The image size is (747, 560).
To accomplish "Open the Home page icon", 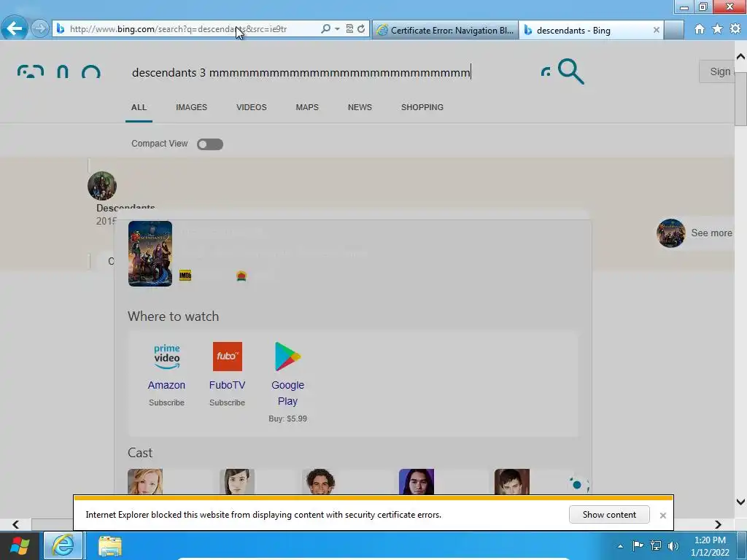I will pyautogui.click(x=700, y=29).
